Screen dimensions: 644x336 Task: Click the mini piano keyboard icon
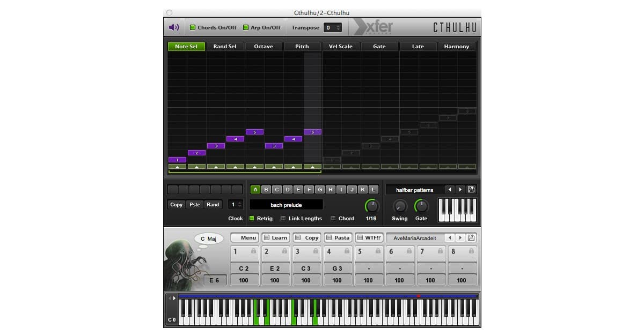pos(457,210)
